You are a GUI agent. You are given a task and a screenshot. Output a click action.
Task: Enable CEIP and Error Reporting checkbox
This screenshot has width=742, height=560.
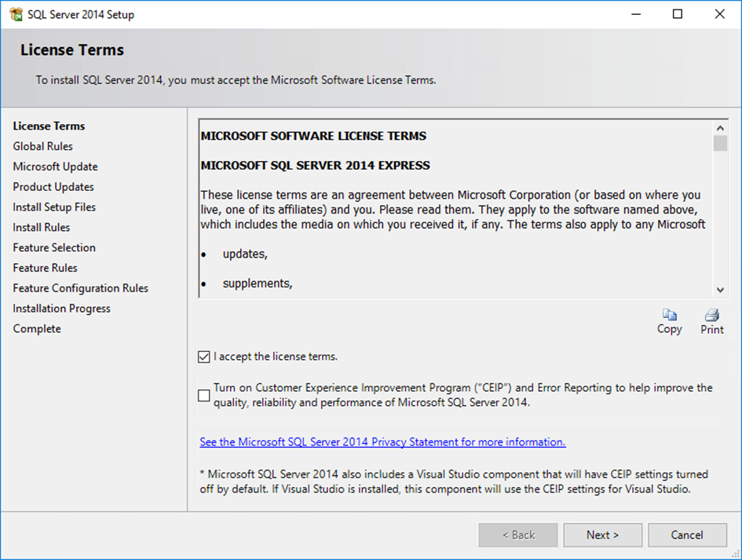tap(204, 395)
